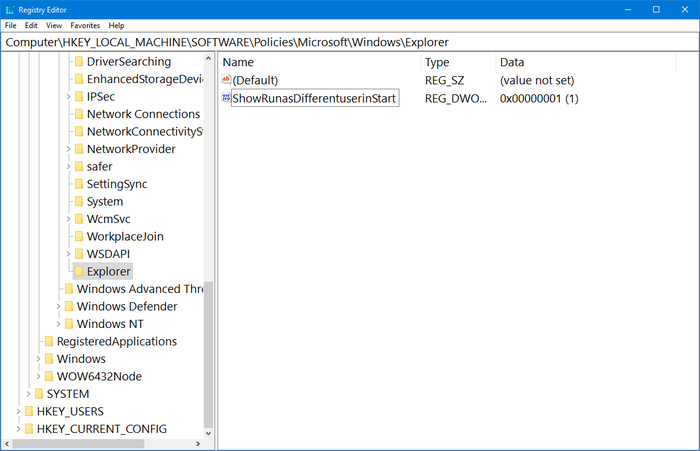This screenshot has height=451, width=700.
Task: Expand the Windows NT key
Action: coord(58,324)
